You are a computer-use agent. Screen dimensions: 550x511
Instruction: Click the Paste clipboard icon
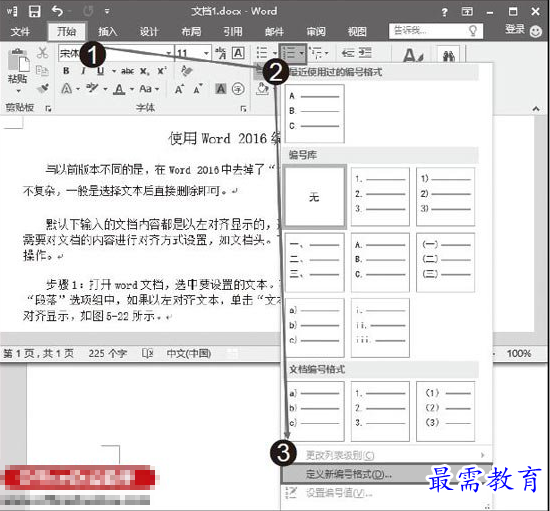point(19,60)
